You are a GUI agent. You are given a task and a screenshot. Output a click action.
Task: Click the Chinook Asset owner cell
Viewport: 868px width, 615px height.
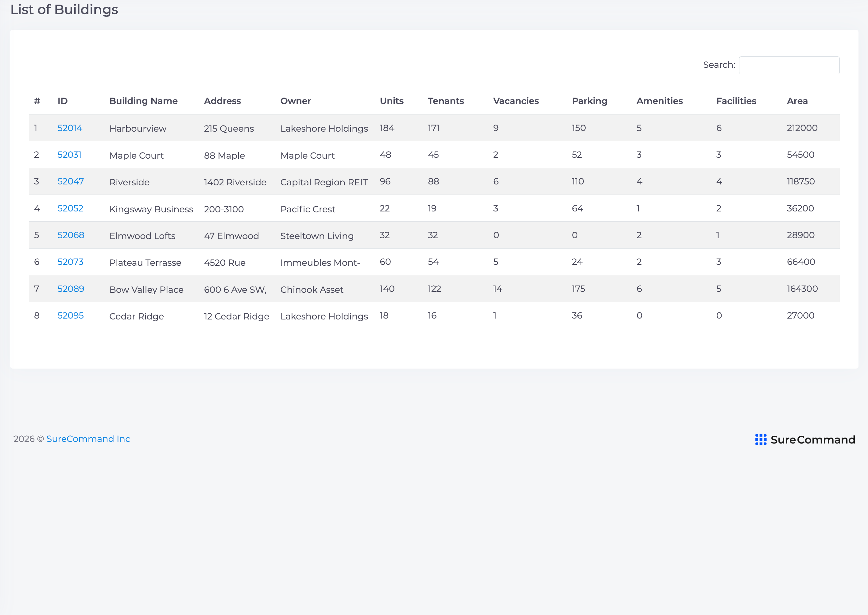point(312,289)
